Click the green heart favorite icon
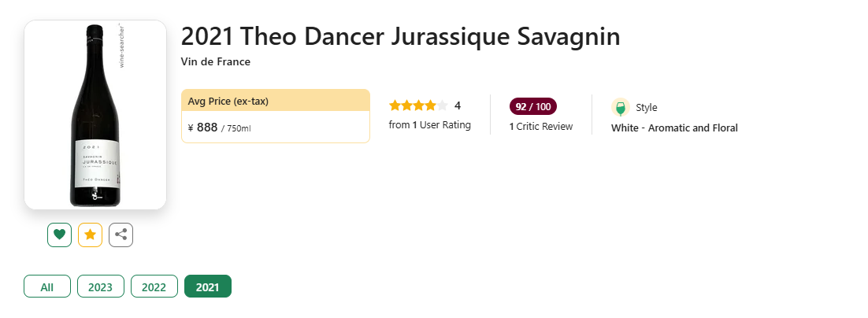868x318 pixels. pyautogui.click(x=59, y=235)
